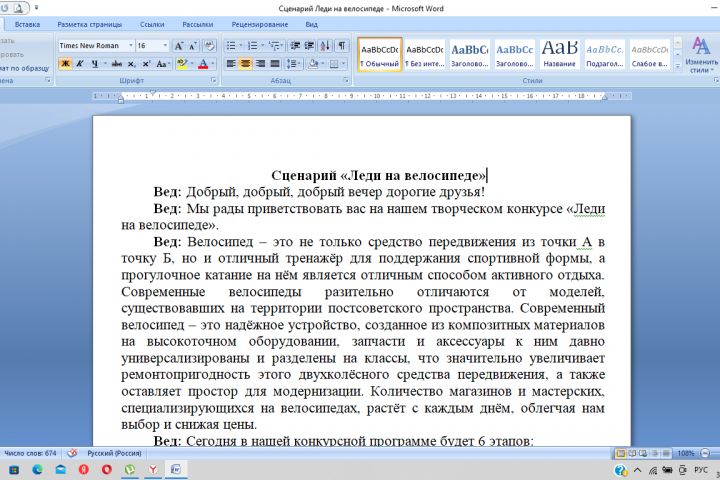Apply paragraph borders
The width and height of the screenshot is (720, 480).
pyautogui.click(x=334, y=64)
